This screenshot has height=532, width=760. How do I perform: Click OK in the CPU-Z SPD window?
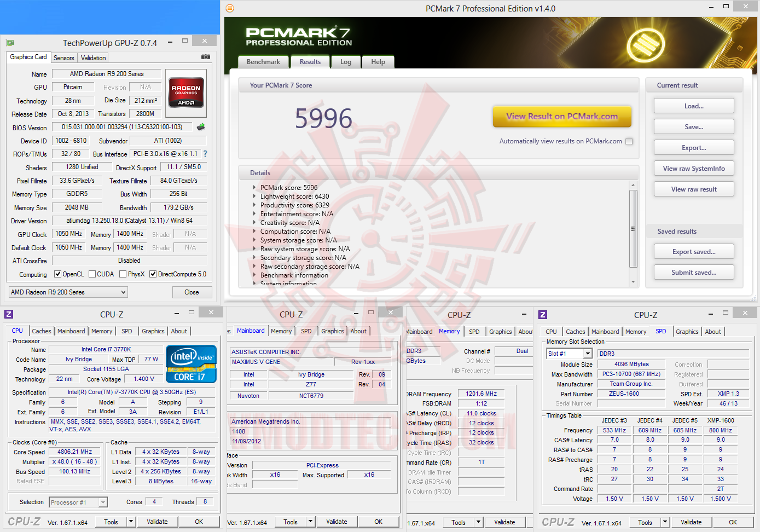point(733,522)
